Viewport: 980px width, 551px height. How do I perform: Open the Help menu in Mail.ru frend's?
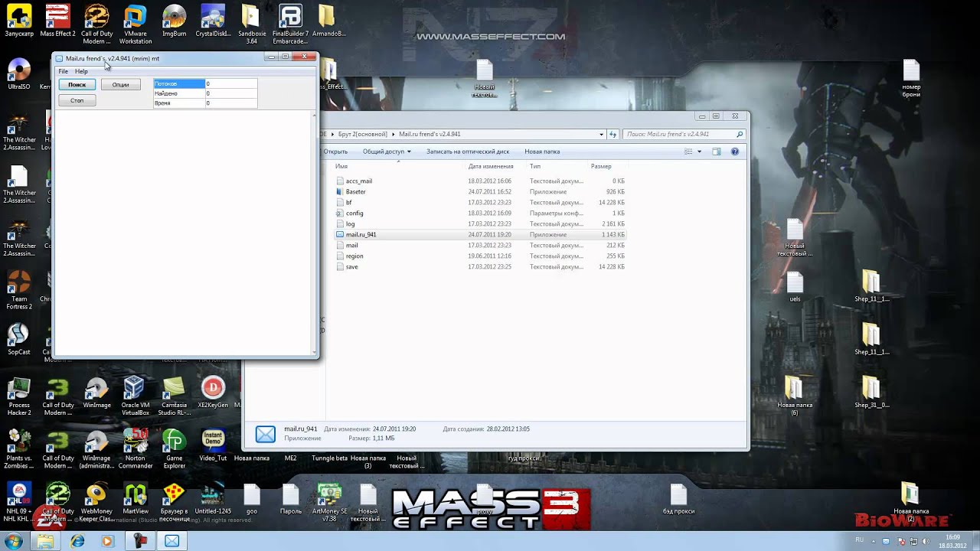pyautogui.click(x=81, y=71)
